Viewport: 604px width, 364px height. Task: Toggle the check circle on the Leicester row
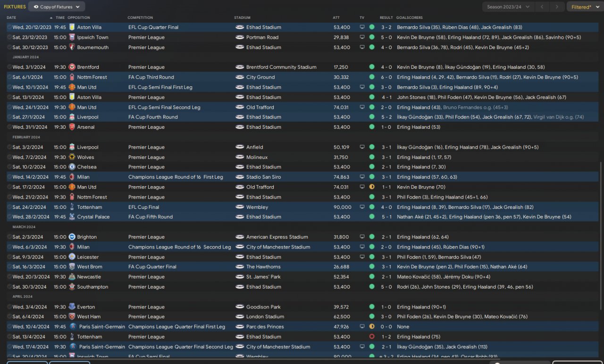pos(9,257)
